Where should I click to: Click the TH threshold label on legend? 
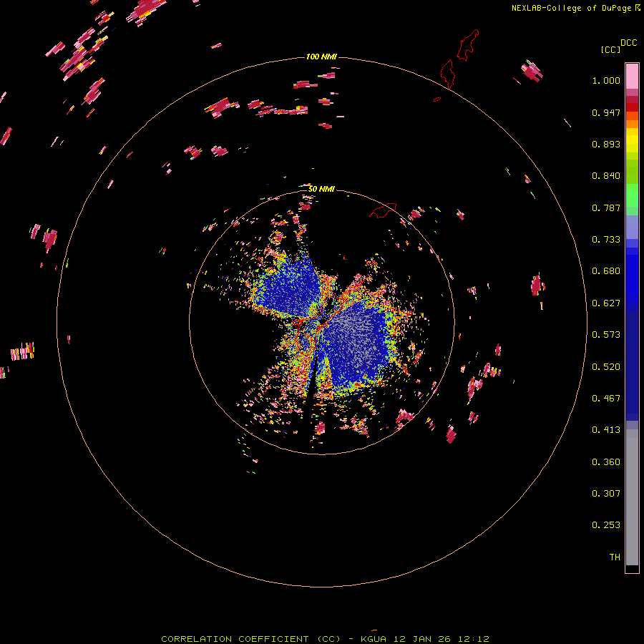pyautogui.click(x=615, y=557)
